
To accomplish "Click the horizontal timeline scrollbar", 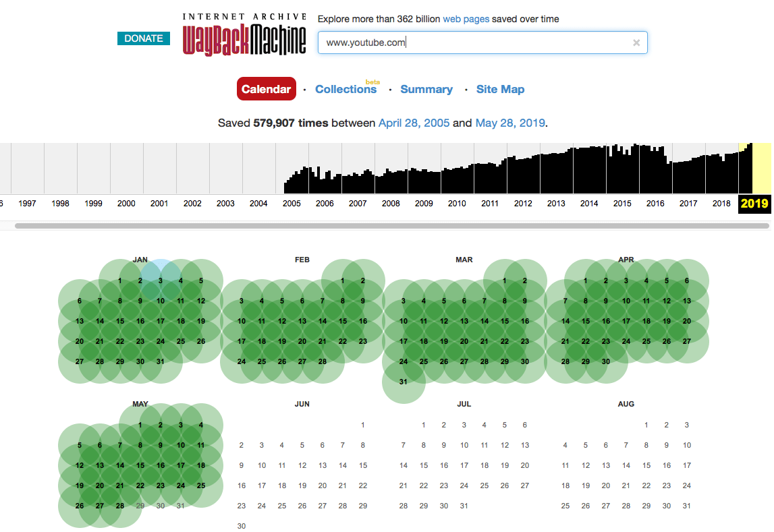I will 391,226.
